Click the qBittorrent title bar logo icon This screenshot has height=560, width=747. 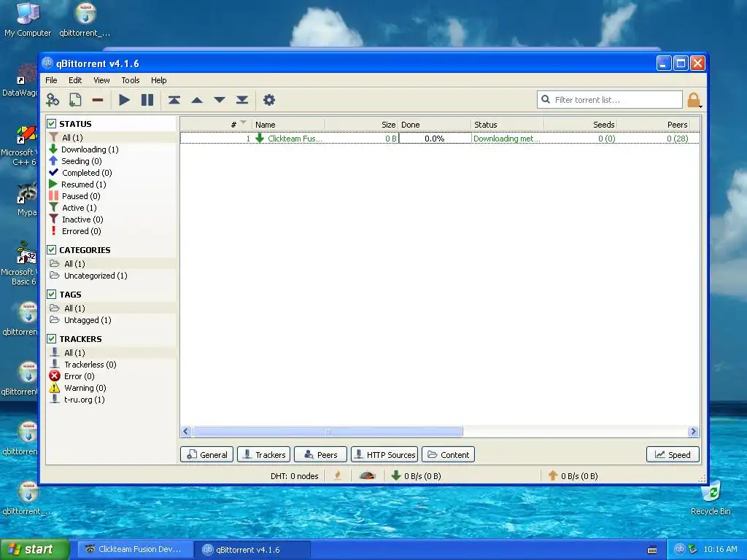[47, 63]
